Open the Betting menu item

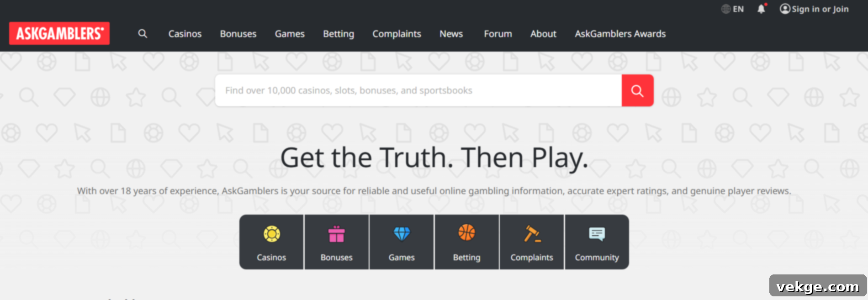pos(339,34)
